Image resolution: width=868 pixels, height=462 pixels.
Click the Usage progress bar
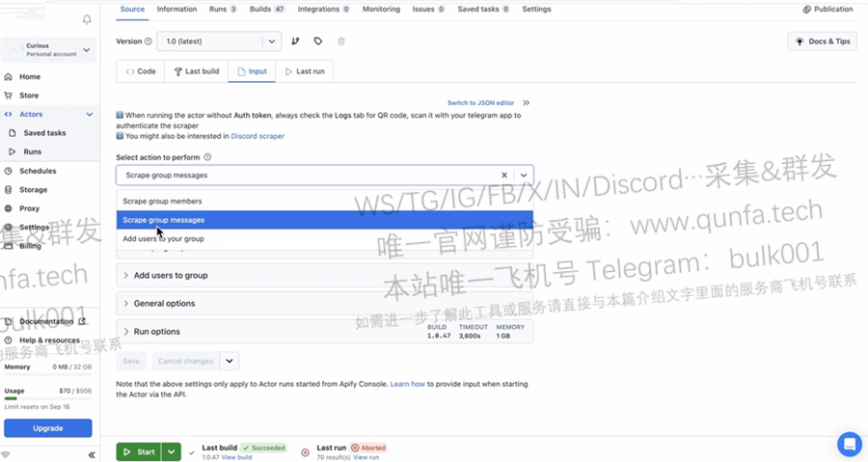tap(47, 398)
